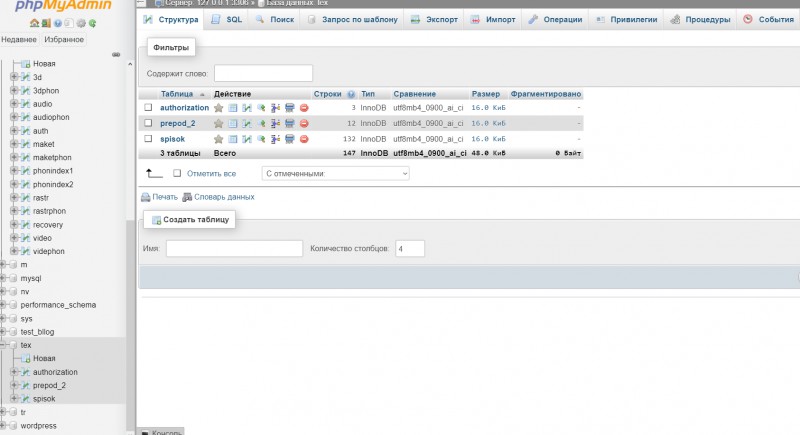
Task: Click the Избранное button
Action: click(x=64, y=39)
